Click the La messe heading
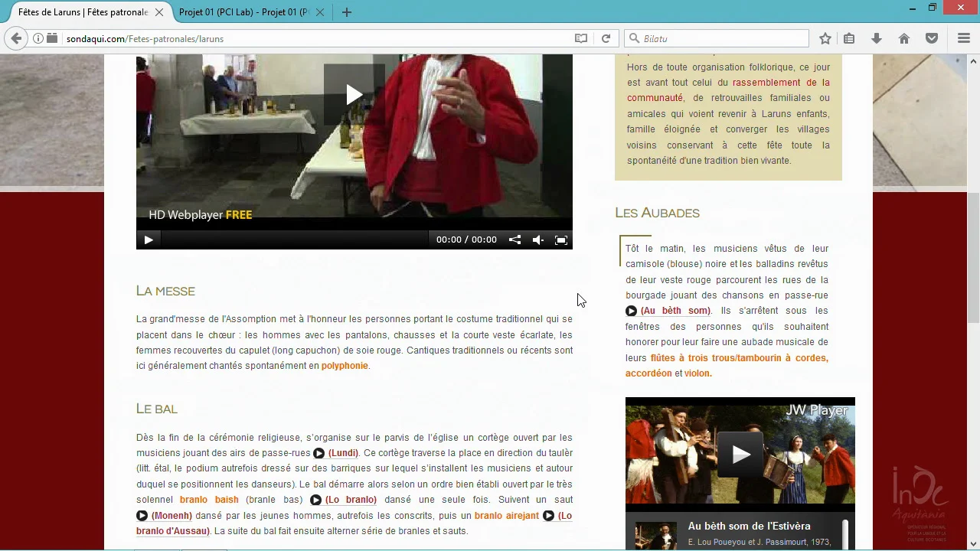This screenshot has width=980, height=551. click(x=165, y=291)
